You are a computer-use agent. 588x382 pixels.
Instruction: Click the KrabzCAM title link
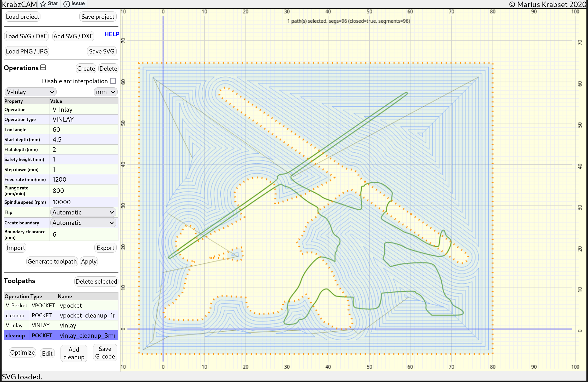tap(19, 4)
